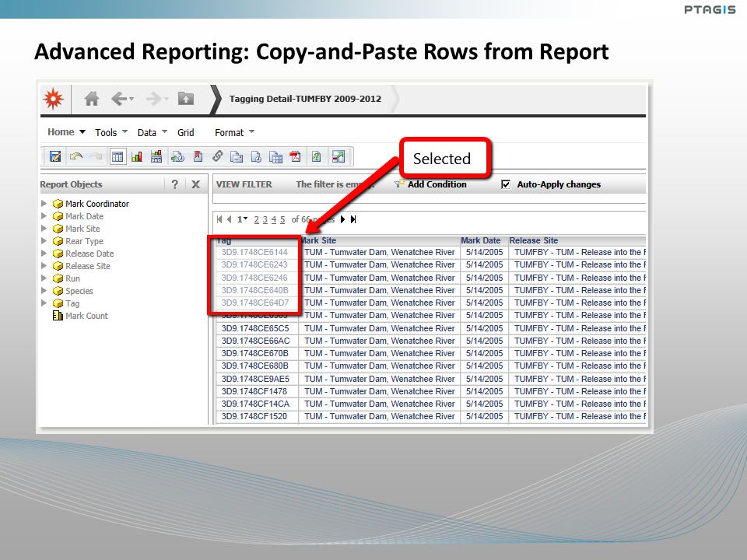Click the Back arrow icon

click(x=118, y=99)
